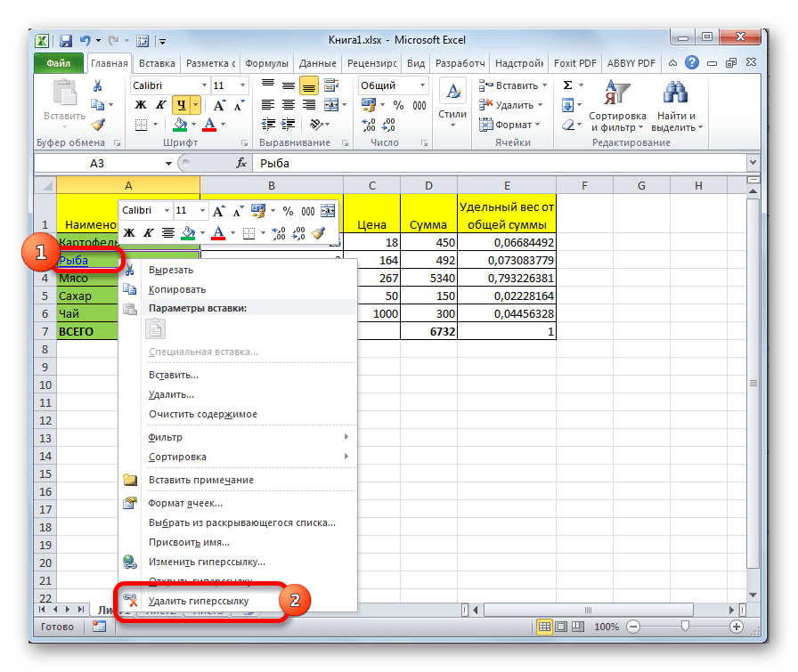Toggle italic in the floating mini toolbar

[148, 233]
